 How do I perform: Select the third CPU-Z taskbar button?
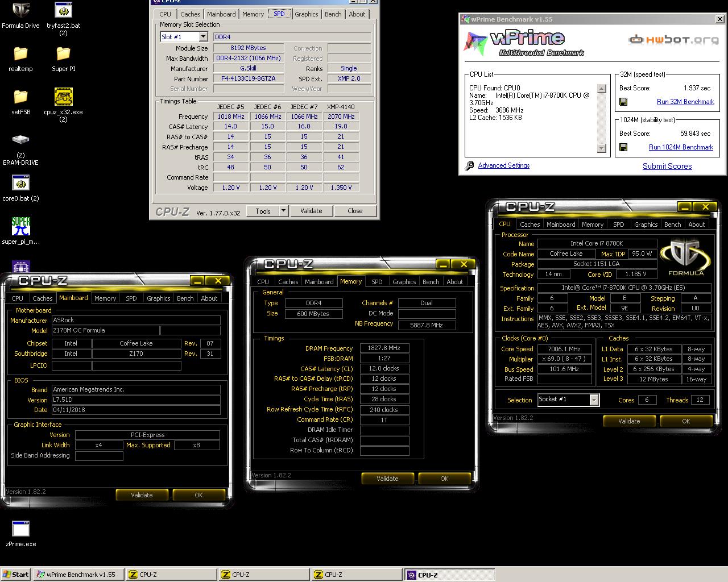pyautogui.click(x=357, y=575)
